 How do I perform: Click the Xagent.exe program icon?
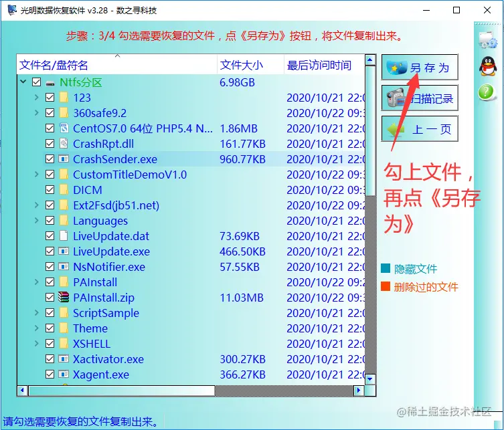pyautogui.click(x=64, y=374)
